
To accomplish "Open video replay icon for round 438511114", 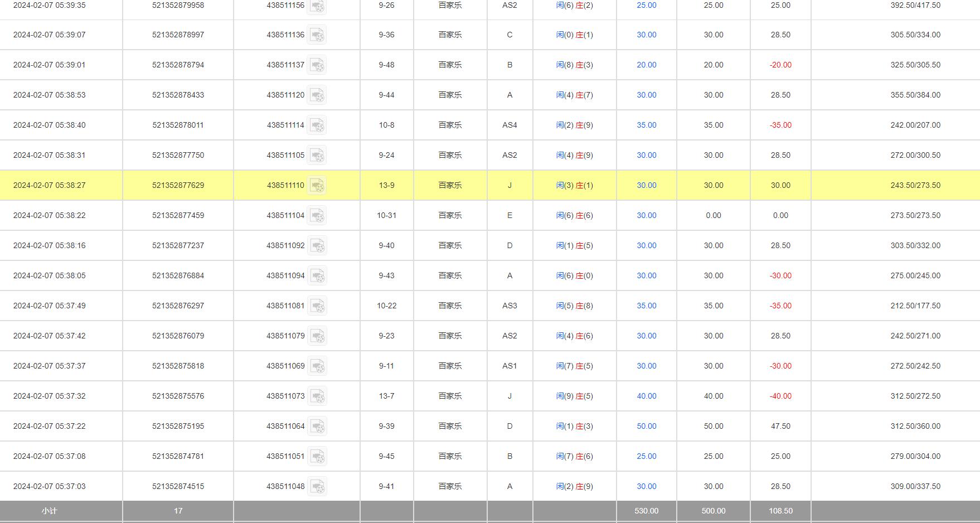I will pos(317,125).
